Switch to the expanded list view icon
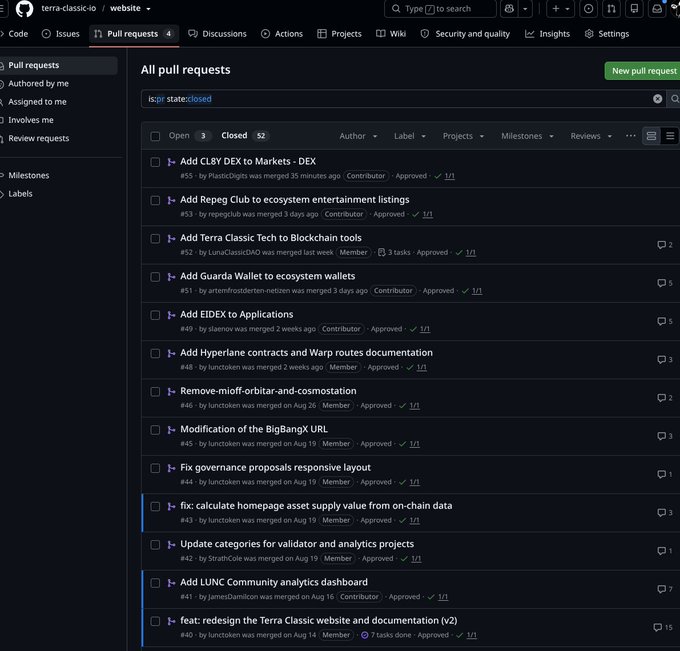This screenshot has width=680, height=651. [x=651, y=136]
